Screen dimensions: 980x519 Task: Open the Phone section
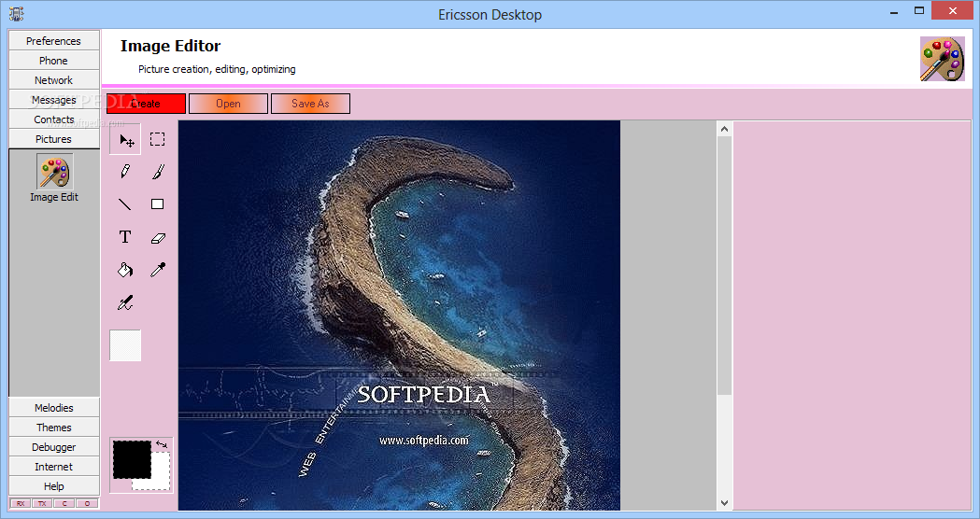54,61
